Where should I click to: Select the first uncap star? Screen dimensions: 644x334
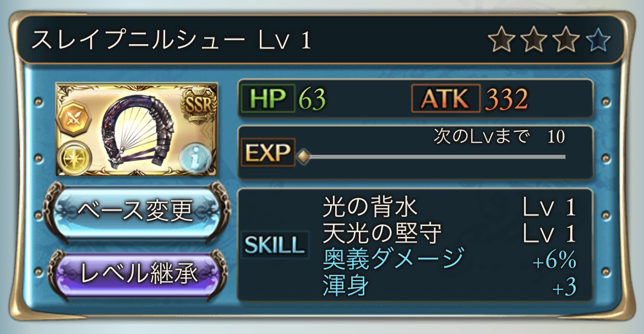pos(501,40)
